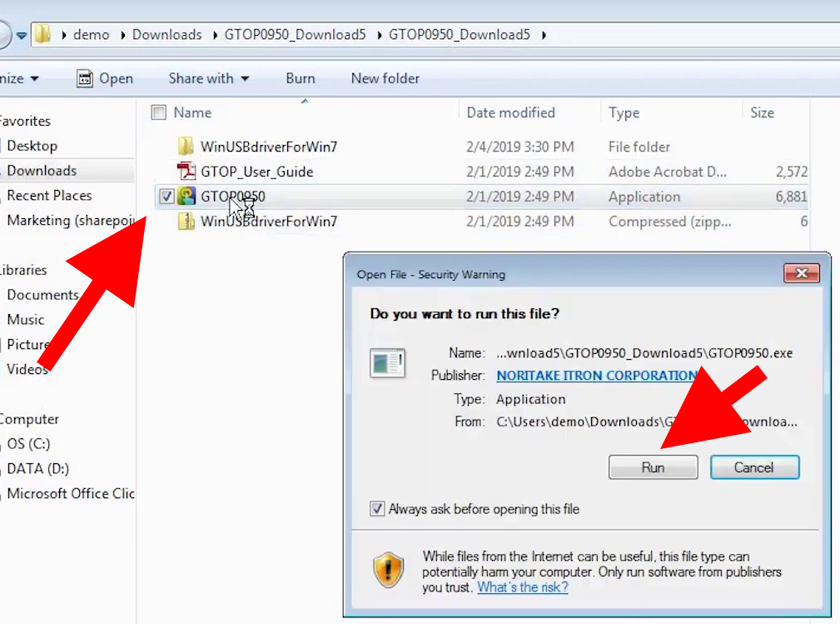Uncheck Always ask before opening this file
Screen dimensions: 840x624
click(x=377, y=509)
